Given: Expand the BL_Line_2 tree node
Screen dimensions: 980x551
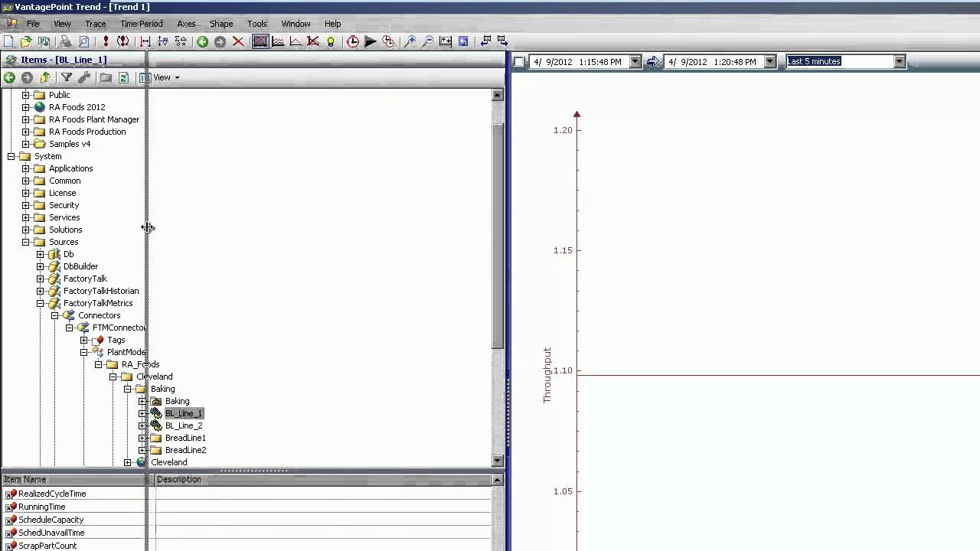Looking at the screenshot, I should click(142, 425).
